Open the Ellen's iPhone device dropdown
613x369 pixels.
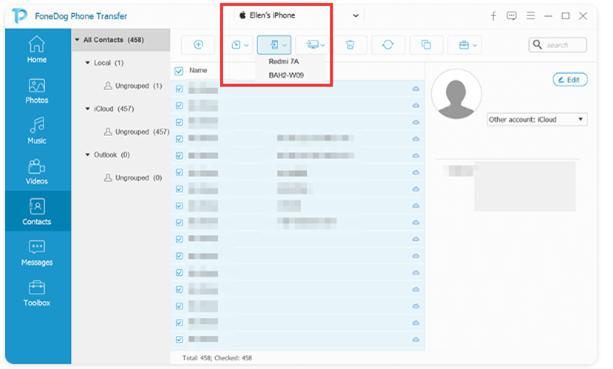[299, 16]
